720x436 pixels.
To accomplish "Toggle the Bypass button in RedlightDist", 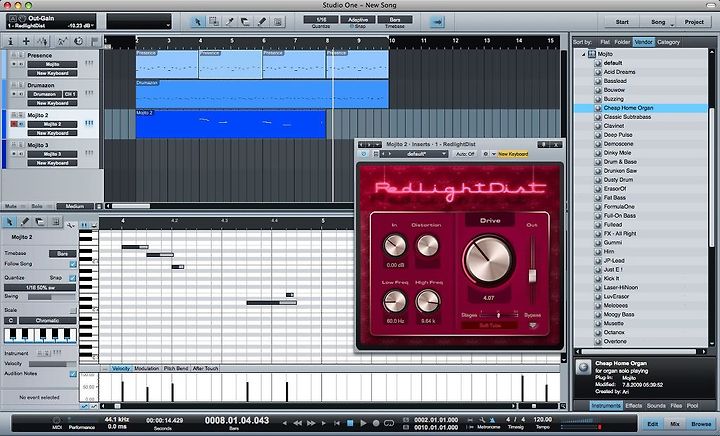I will click(533, 325).
